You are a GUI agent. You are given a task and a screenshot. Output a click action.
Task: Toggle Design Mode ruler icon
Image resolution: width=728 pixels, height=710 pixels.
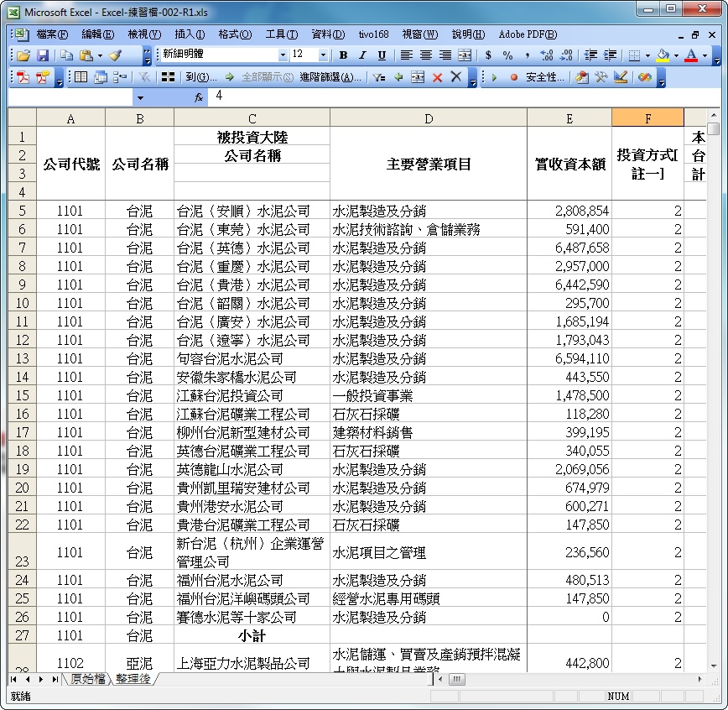pyautogui.click(x=621, y=77)
